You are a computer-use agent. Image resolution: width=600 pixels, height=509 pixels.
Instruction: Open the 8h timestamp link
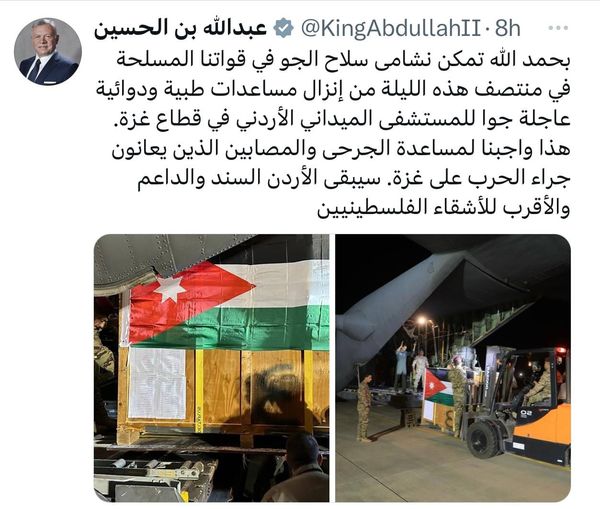coord(508,28)
